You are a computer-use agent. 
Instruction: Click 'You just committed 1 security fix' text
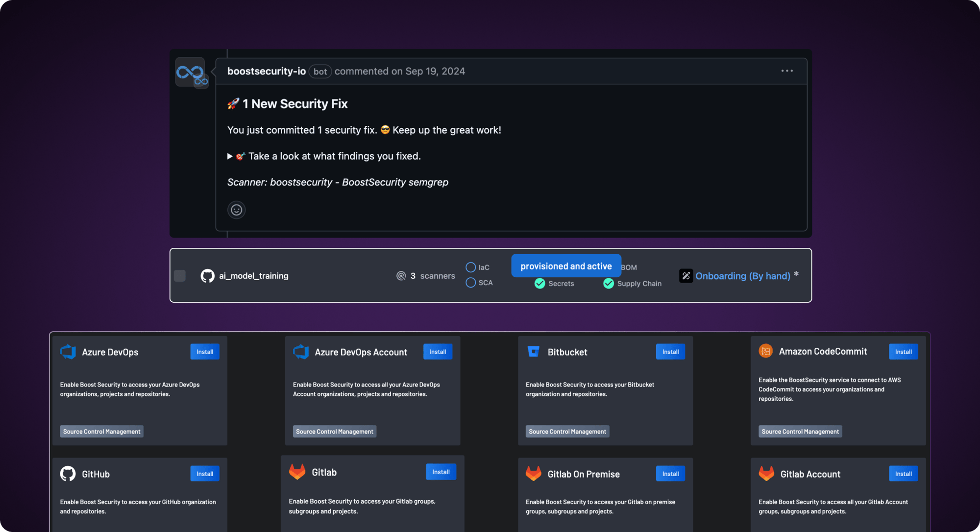[x=302, y=130]
